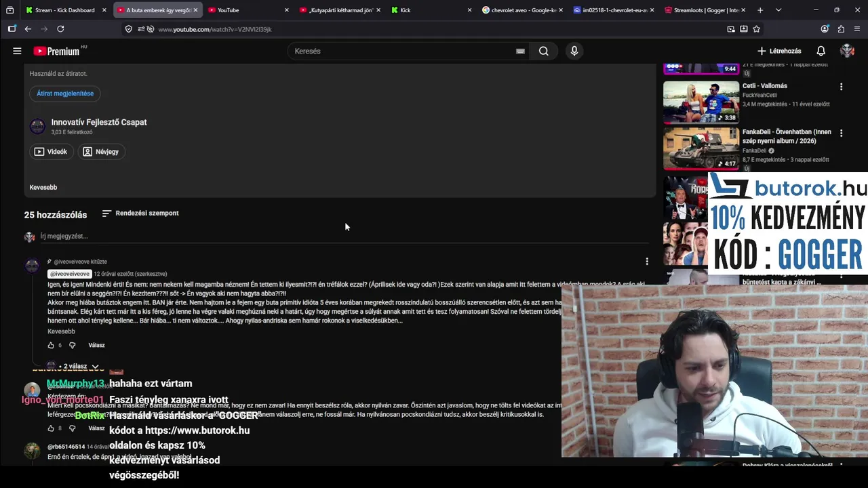Image resolution: width=868 pixels, height=488 pixels.
Task: Open the on-screen keyboard in the search box
Action: [x=520, y=51]
